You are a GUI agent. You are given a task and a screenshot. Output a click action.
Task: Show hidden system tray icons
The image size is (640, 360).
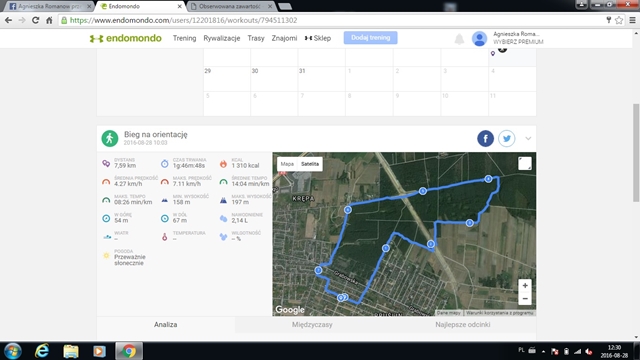(543, 351)
